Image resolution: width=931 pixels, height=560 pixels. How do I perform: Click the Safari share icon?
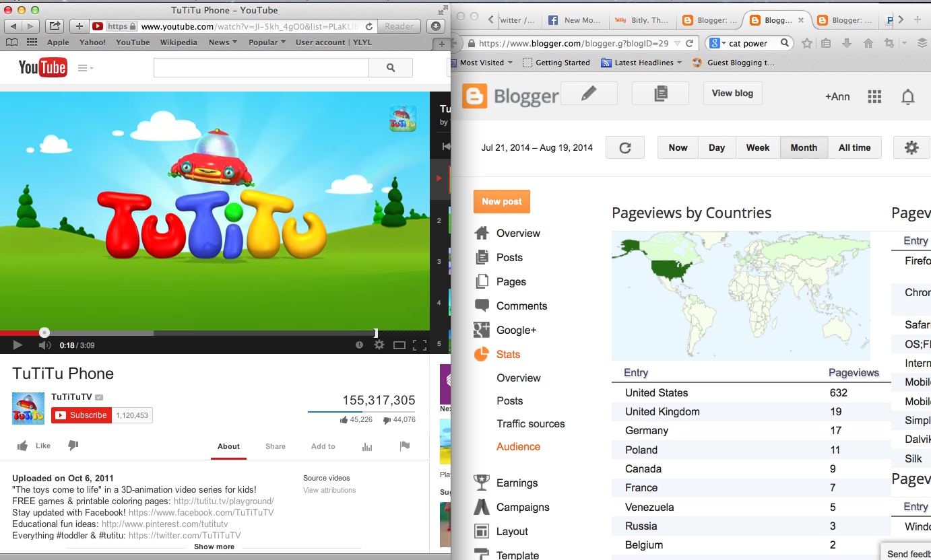(x=55, y=26)
